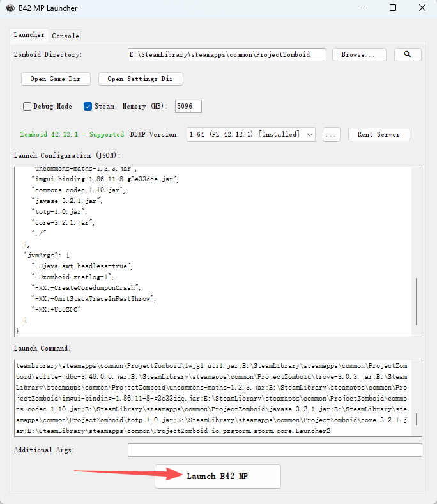Image resolution: width=437 pixels, height=504 pixels.
Task: Click the magnifier search icon button
Action: 408,55
